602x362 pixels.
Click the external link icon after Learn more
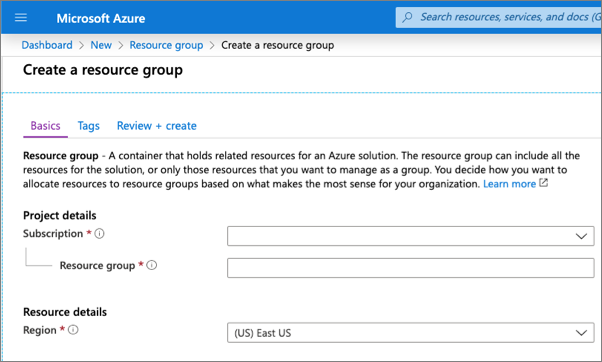pyautogui.click(x=543, y=183)
